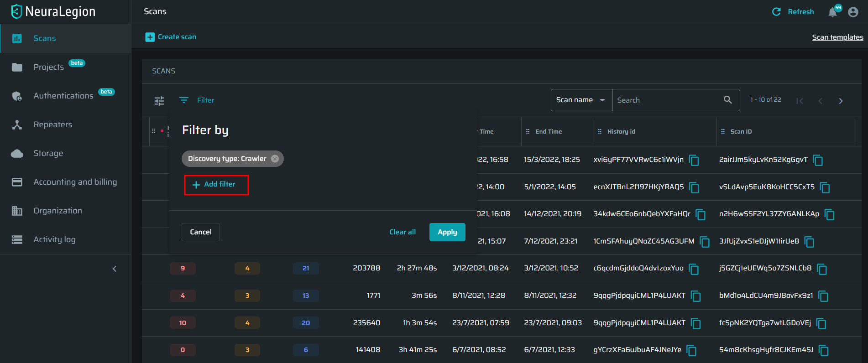This screenshot has height=363, width=868.
Task: Click orange badge in 203788 row
Action: click(247, 268)
